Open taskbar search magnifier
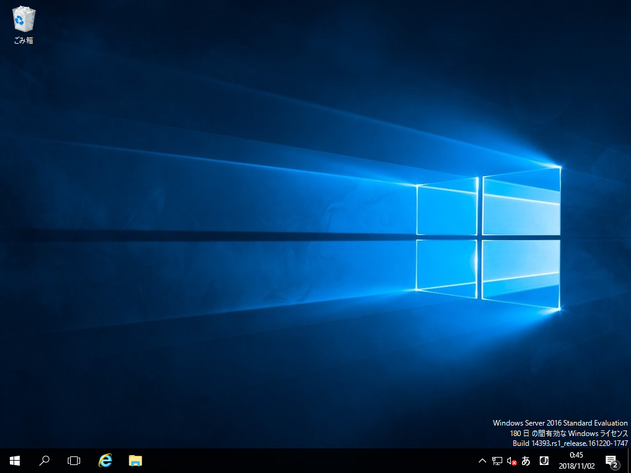The width and height of the screenshot is (631, 473). [x=44, y=461]
